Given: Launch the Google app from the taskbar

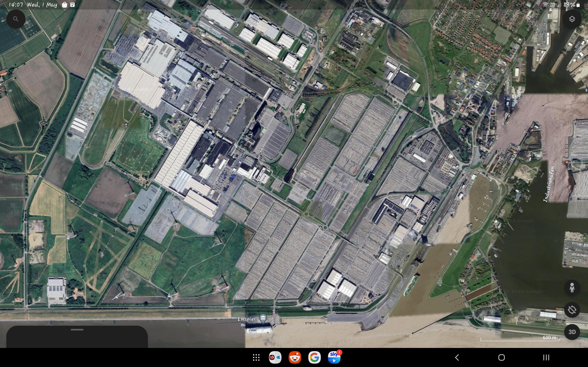Looking at the screenshot, I should click(x=314, y=357).
